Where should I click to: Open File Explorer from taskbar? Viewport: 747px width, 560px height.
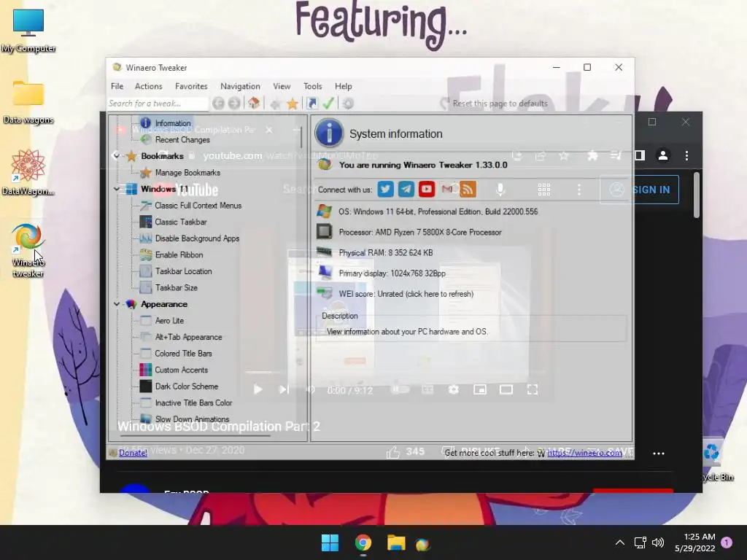pyautogui.click(x=396, y=542)
